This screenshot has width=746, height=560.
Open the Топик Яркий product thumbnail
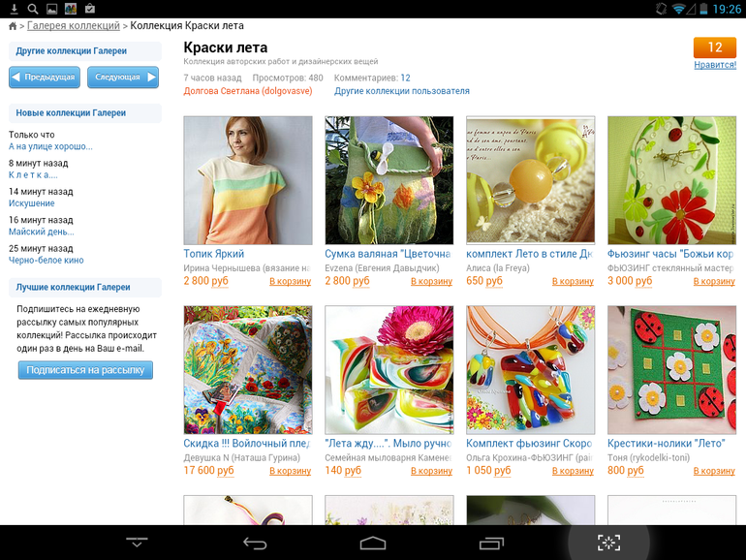[x=248, y=180]
